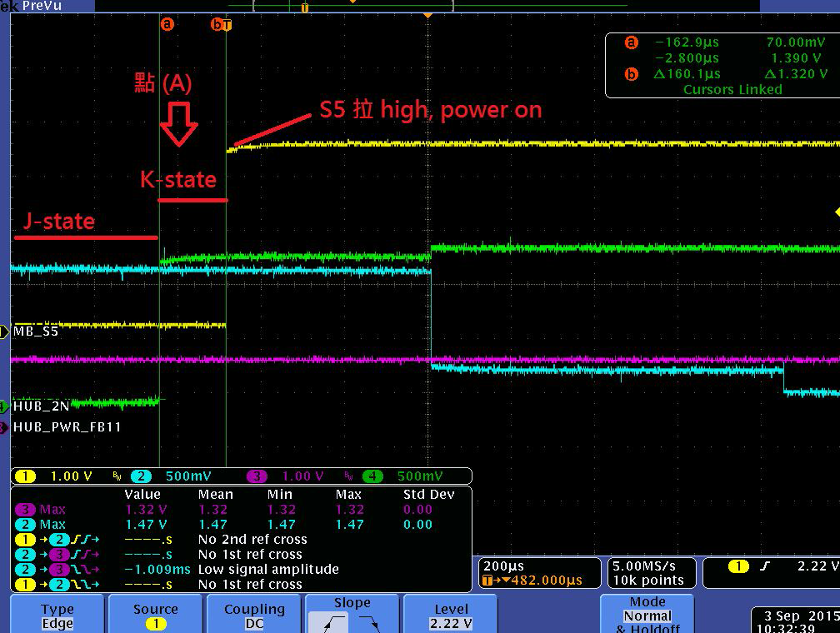This screenshot has height=633, width=840.
Task: Adjust trigger Level 2.22 V button
Action: (x=451, y=614)
